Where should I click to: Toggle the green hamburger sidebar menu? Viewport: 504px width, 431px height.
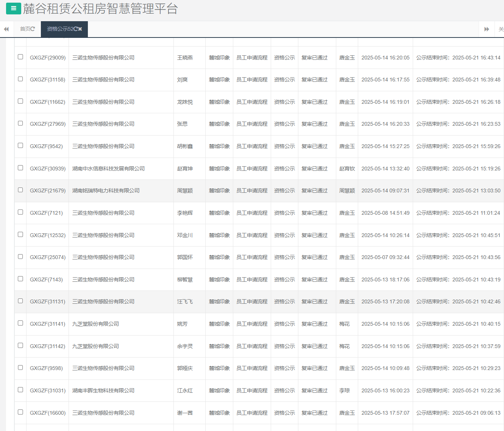pyautogui.click(x=13, y=8)
